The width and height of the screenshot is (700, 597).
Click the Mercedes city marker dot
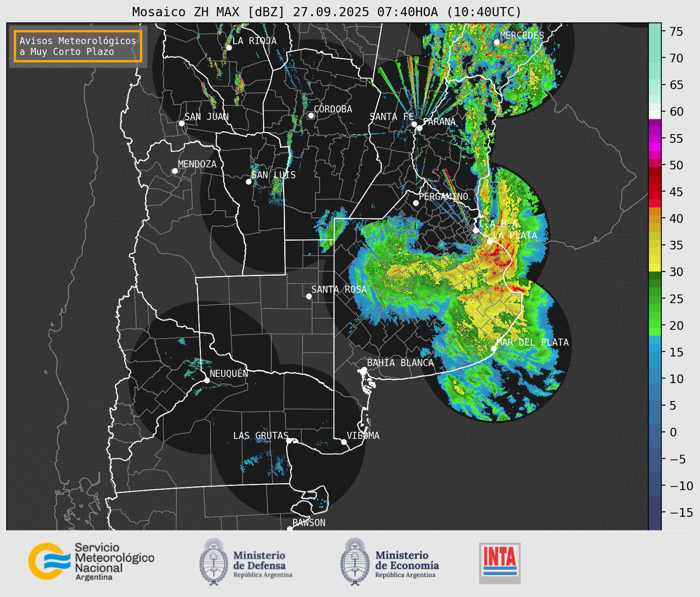click(497, 42)
